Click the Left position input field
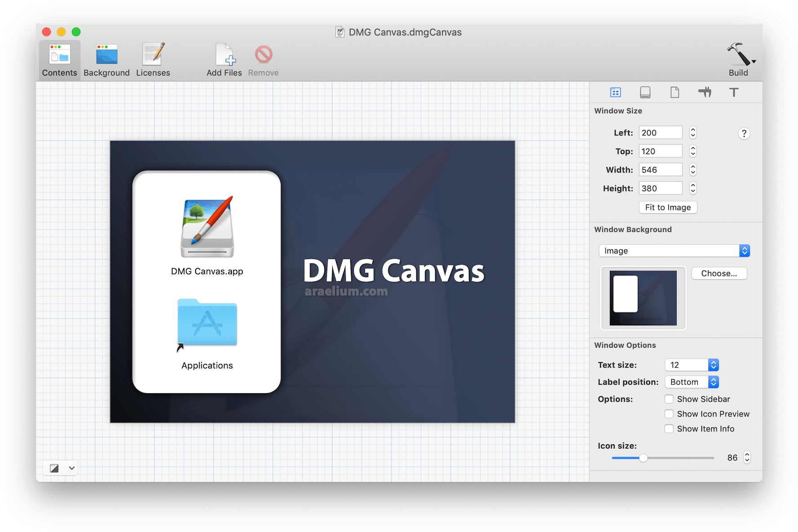The width and height of the screenshot is (798, 532). pos(660,133)
